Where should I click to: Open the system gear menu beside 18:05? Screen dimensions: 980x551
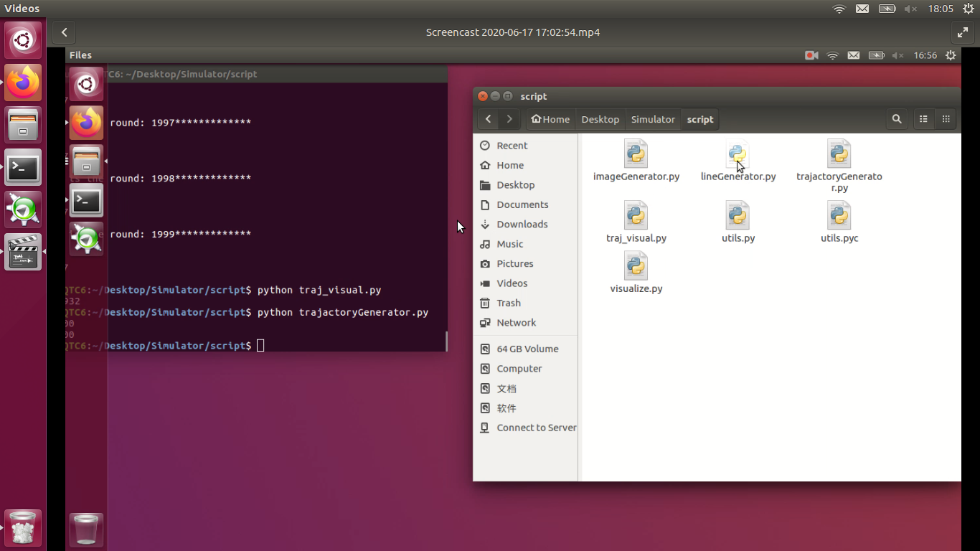pos(968,9)
